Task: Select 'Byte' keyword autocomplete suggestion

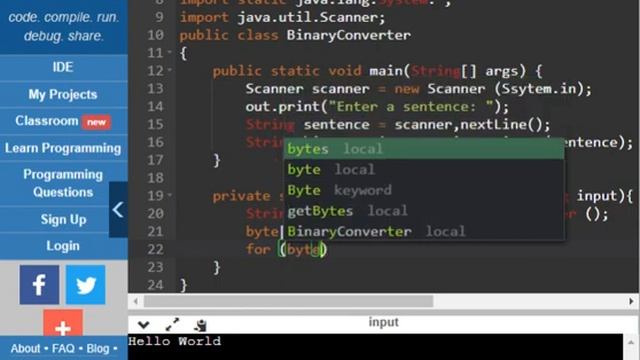Action: click(x=424, y=190)
